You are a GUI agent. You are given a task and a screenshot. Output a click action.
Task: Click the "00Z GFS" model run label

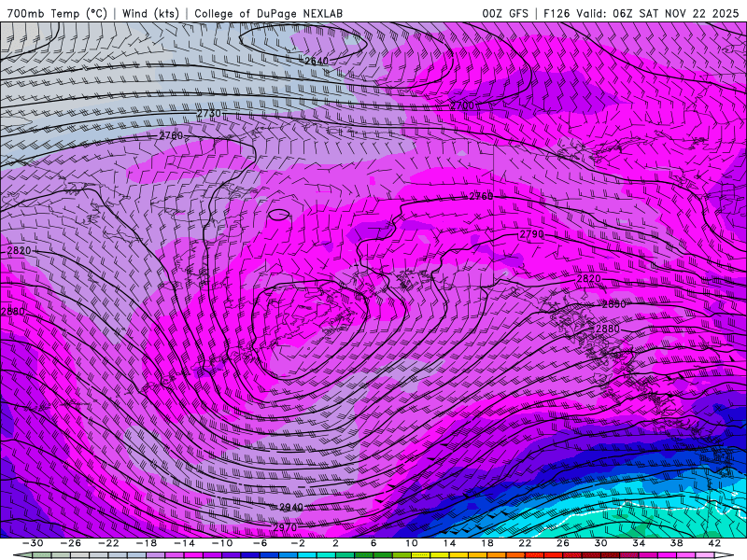pos(505,13)
